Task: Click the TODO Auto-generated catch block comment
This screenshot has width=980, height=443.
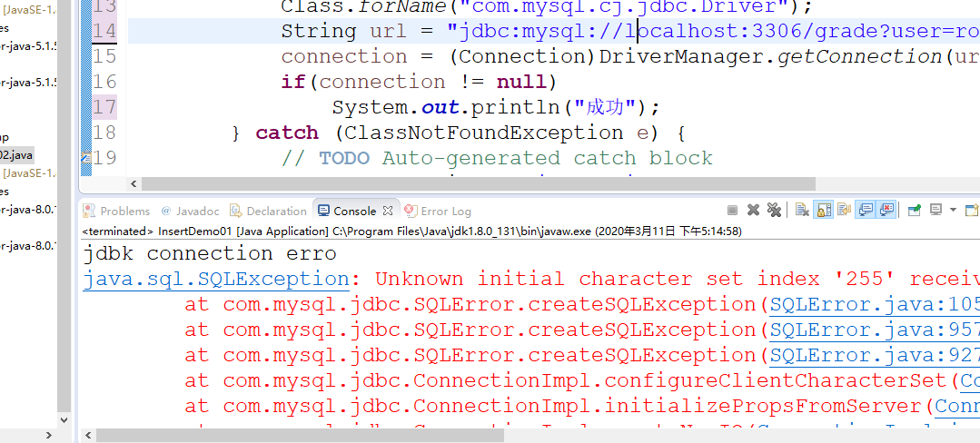Action: click(496, 158)
